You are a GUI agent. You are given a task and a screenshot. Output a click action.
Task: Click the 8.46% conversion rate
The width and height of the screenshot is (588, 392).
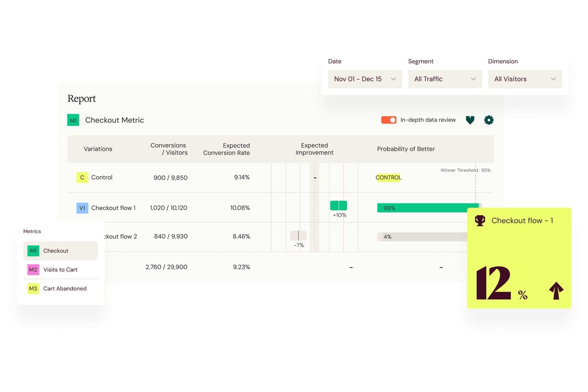242,236
